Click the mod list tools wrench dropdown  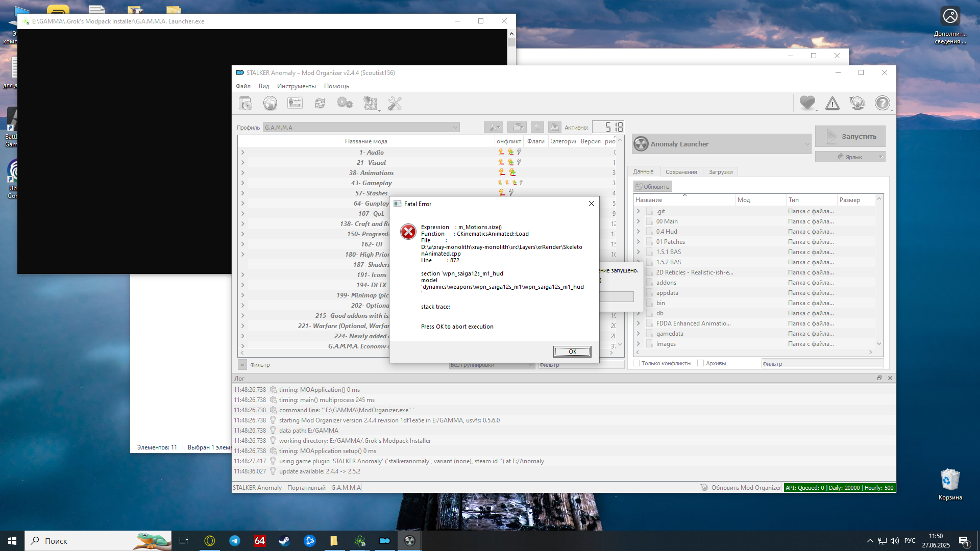(x=494, y=127)
